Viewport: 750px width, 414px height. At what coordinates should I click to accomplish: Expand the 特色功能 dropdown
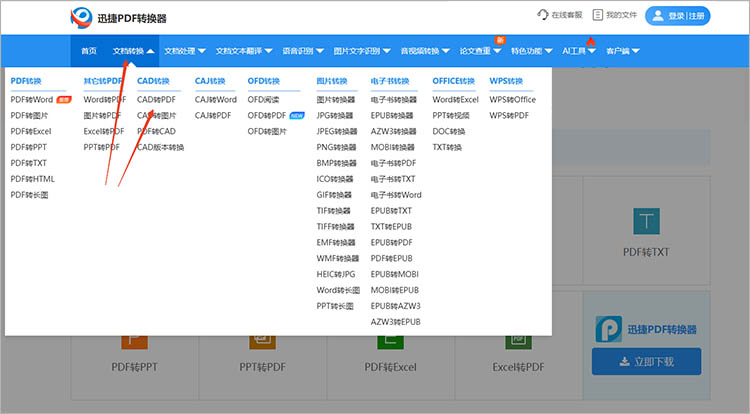[531, 51]
